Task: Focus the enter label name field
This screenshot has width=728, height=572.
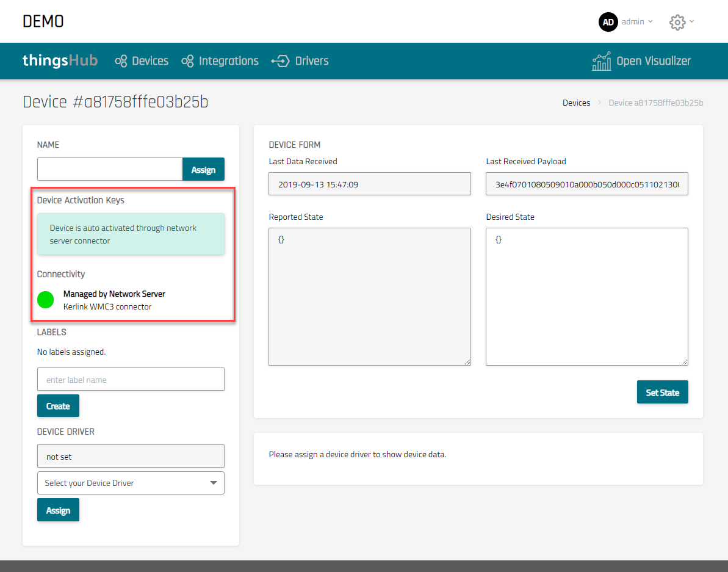Action: tap(131, 379)
